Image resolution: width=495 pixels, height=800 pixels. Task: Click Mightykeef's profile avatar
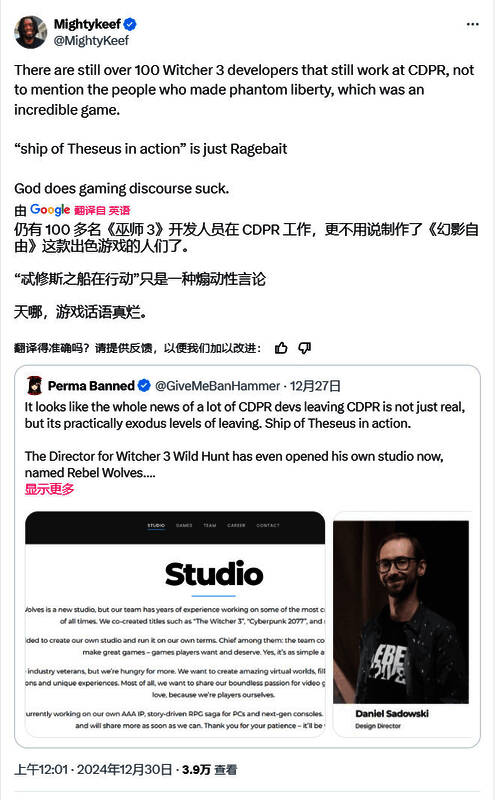click(31, 32)
